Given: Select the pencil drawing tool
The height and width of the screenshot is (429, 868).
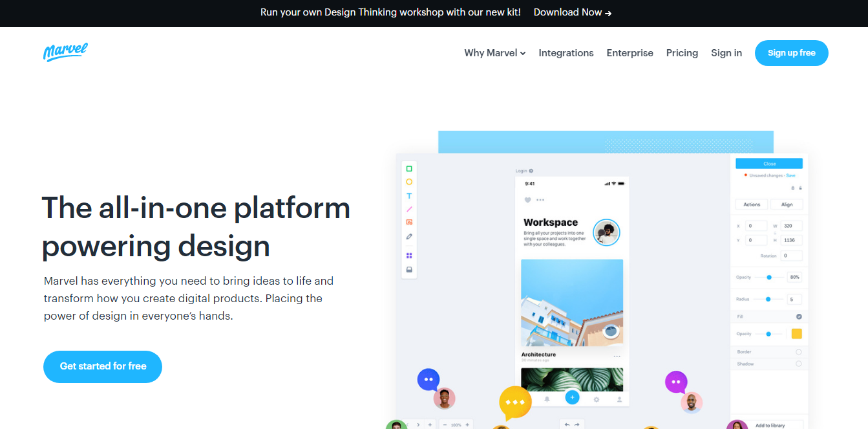Looking at the screenshot, I should pyautogui.click(x=409, y=237).
